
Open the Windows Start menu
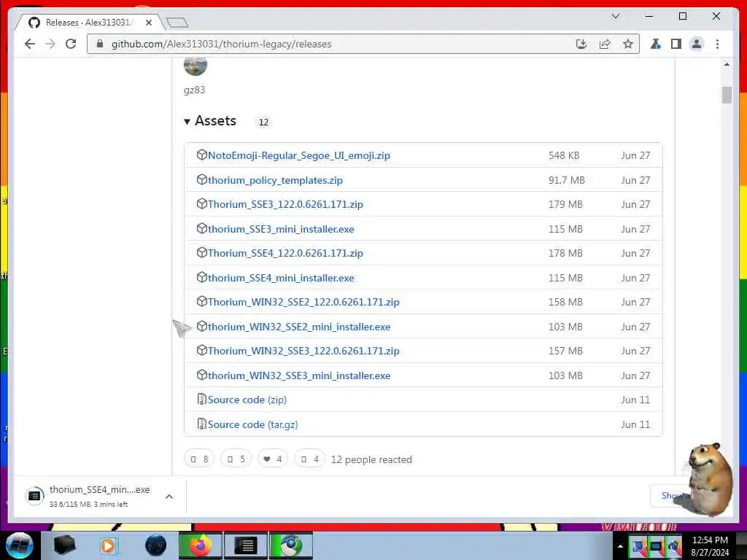[20, 545]
